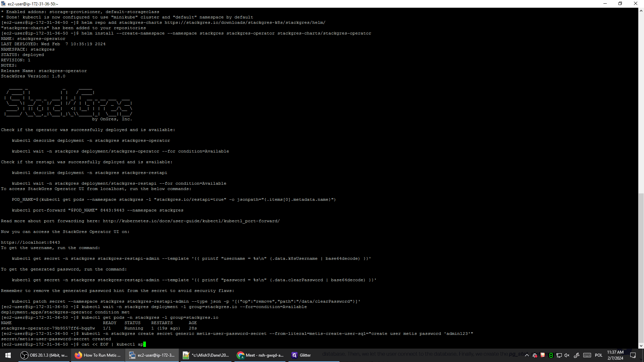Viewport: 644px width, 362px height.
Task: Close the PuTTY terminal window
Action: tap(636, 4)
